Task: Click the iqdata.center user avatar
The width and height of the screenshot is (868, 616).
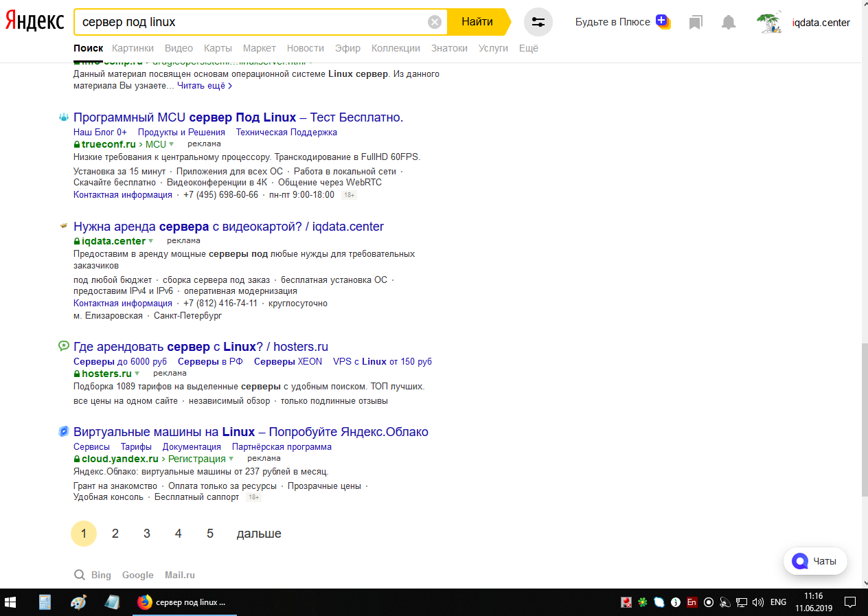Action: pyautogui.click(x=770, y=22)
